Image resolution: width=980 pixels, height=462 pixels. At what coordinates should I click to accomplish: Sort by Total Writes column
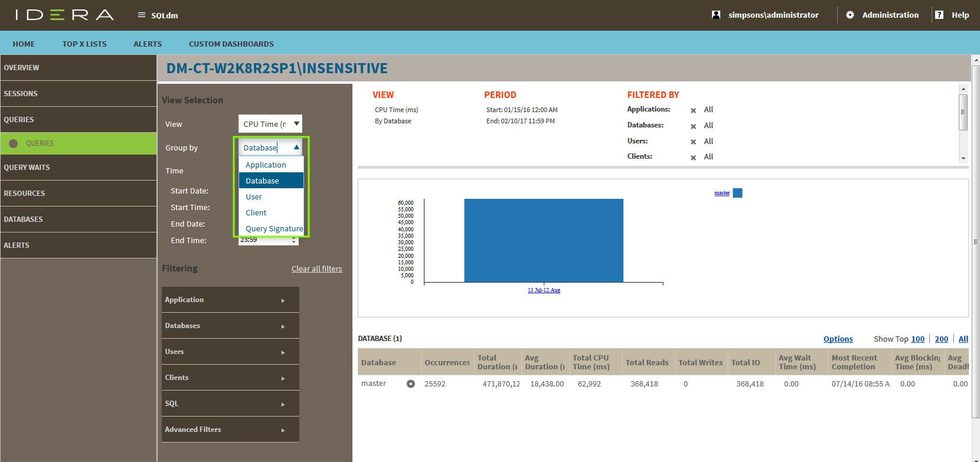point(701,362)
